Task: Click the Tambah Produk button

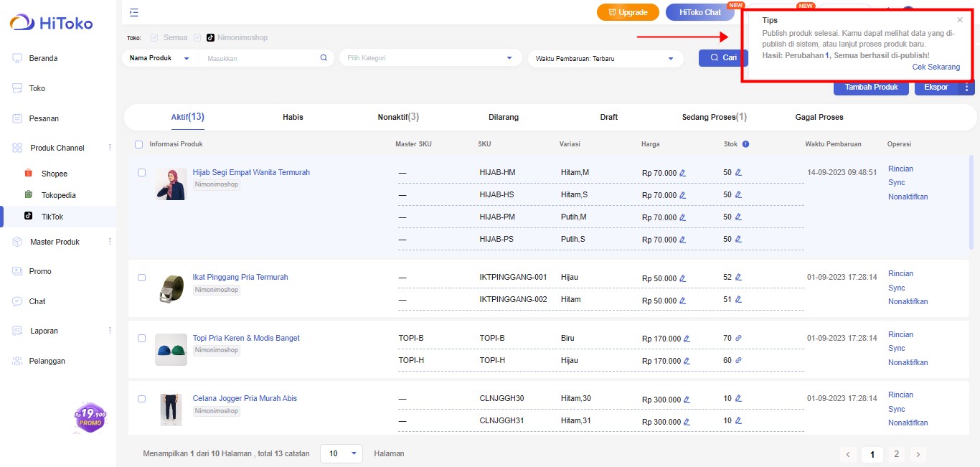Action: click(871, 88)
